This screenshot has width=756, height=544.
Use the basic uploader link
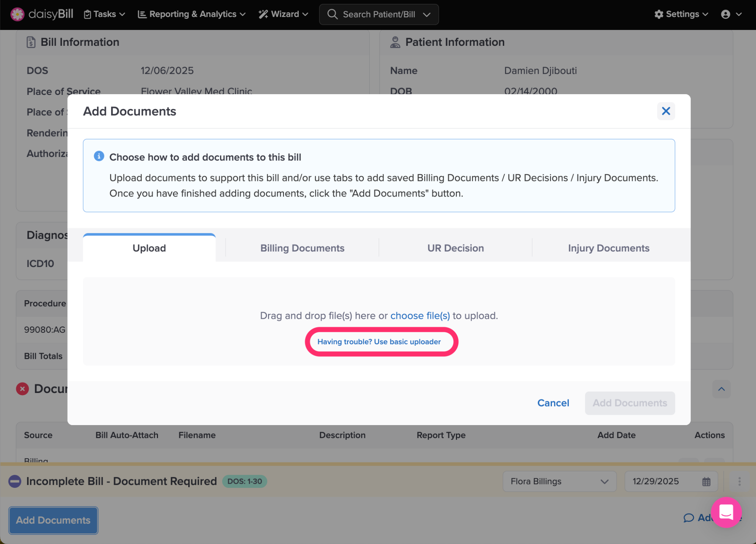pos(379,342)
